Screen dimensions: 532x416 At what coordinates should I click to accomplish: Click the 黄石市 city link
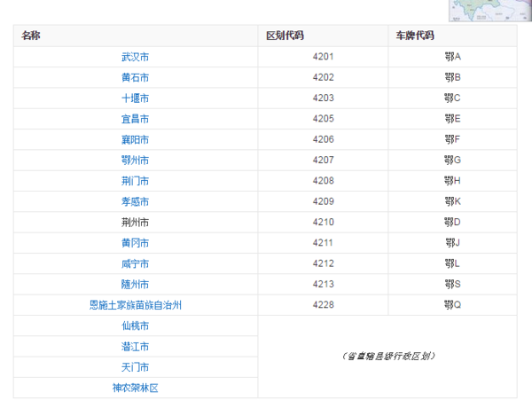coord(135,77)
